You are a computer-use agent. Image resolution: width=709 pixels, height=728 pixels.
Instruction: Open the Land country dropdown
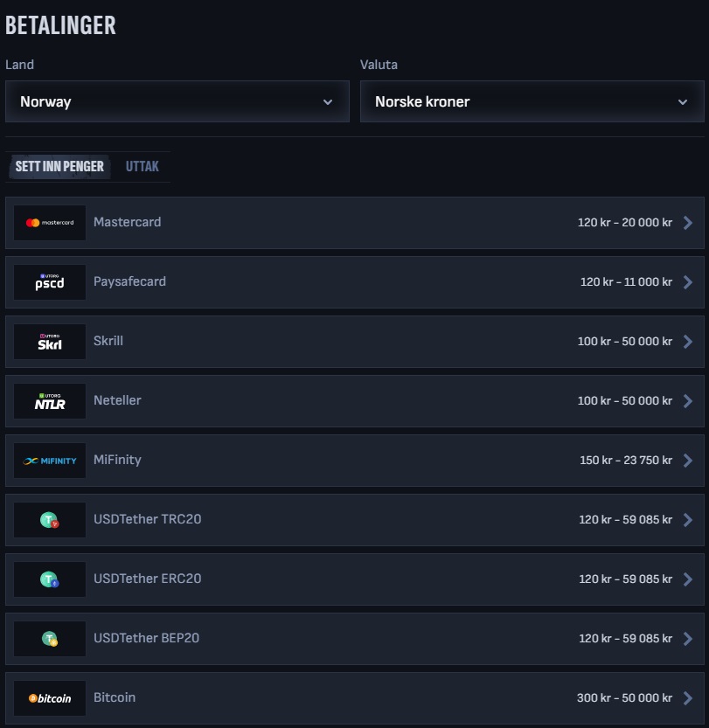[177, 101]
